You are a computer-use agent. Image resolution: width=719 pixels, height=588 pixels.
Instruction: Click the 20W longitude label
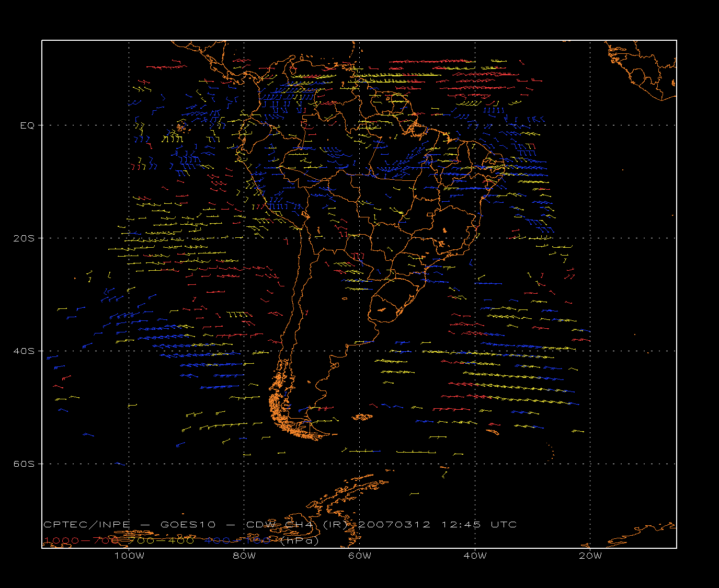(590, 556)
